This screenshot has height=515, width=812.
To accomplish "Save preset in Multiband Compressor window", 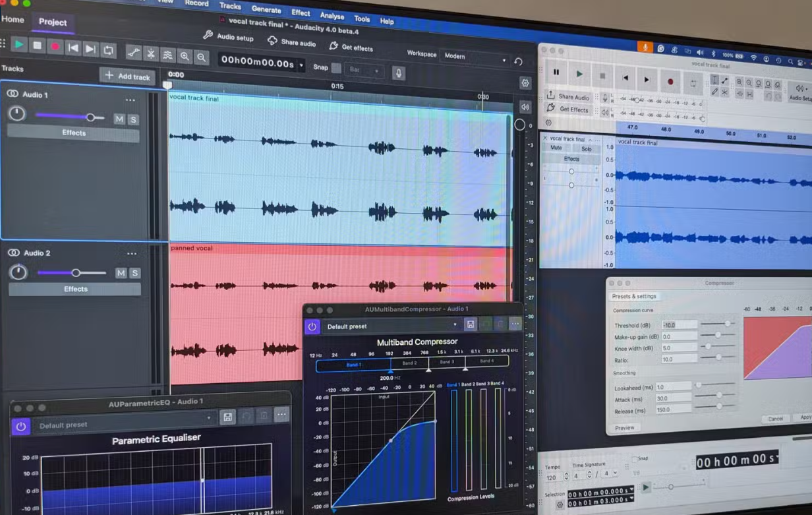I will [471, 324].
